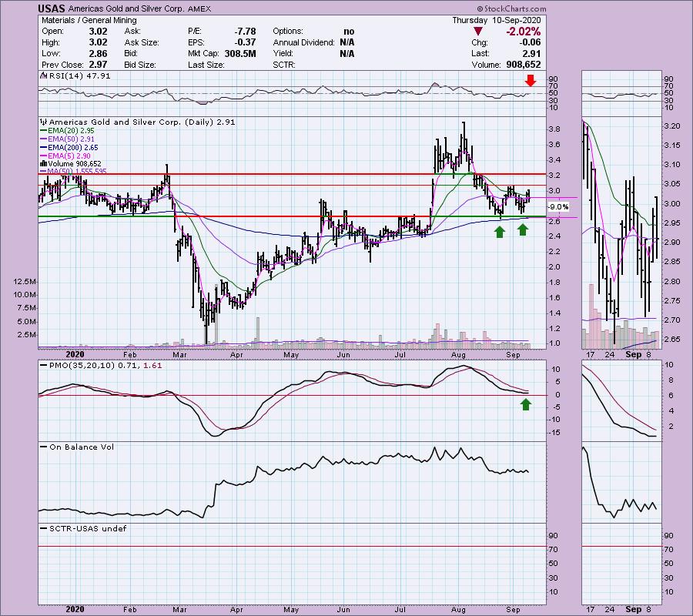
Task: Click the Daily 2.91 price chart title
Action: pyautogui.click(x=142, y=122)
